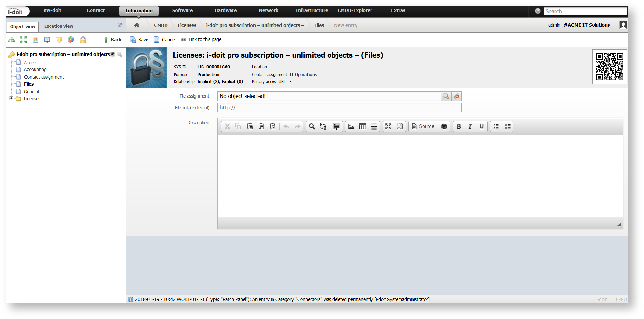The image size is (644, 319).
Task: Pop out the navigation tree panel
Action: point(119,25)
